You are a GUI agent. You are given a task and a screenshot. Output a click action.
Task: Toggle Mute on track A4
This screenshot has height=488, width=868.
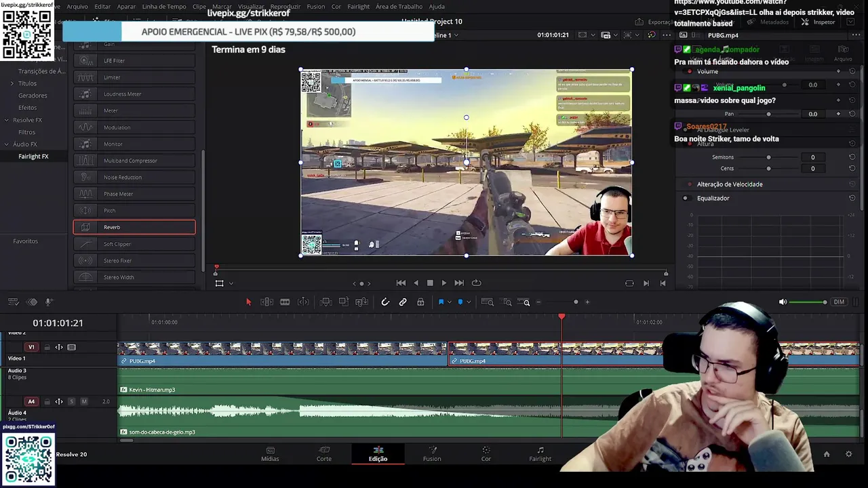tap(84, 401)
